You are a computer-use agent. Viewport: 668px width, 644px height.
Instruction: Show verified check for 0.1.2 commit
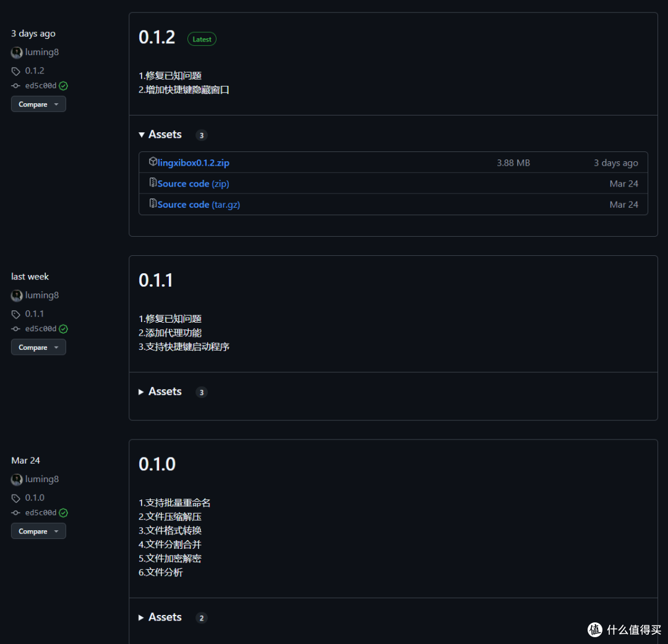64,86
